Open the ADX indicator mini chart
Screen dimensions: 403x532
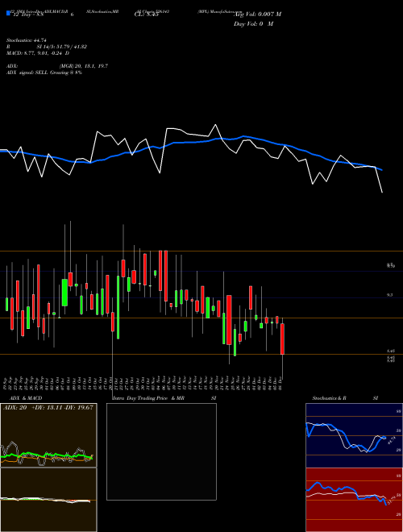pyautogui.click(x=48, y=435)
